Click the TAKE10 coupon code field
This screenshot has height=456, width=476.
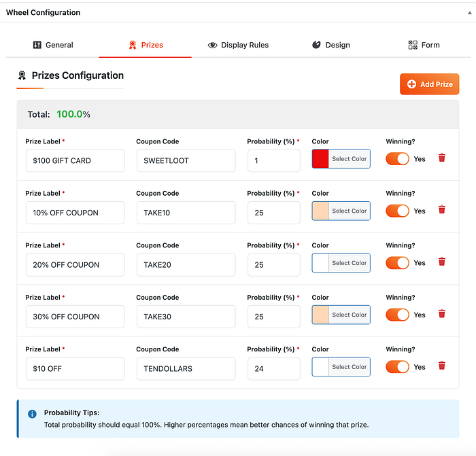pos(186,213)
